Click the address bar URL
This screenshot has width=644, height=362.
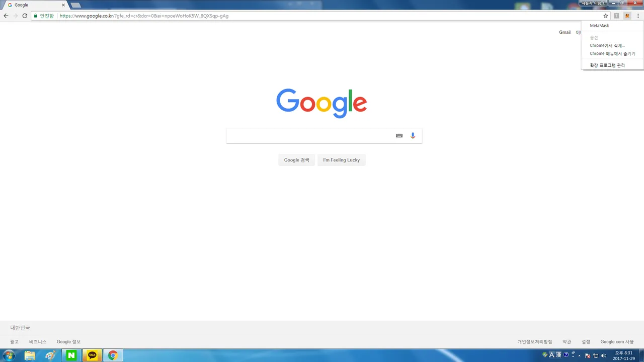coord(144,16)
